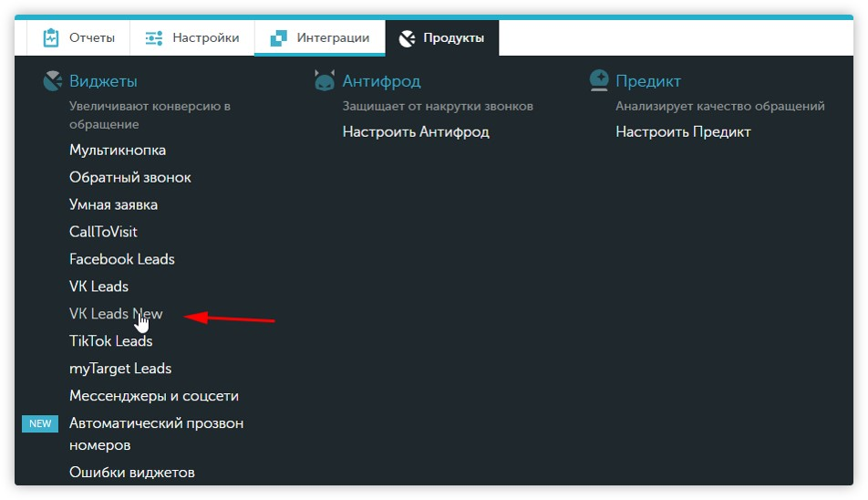The width and height of the screenshot is (868, 500).
Task: Open the Настройки tab
Action: pyautogui.click(x=192, y=37)
